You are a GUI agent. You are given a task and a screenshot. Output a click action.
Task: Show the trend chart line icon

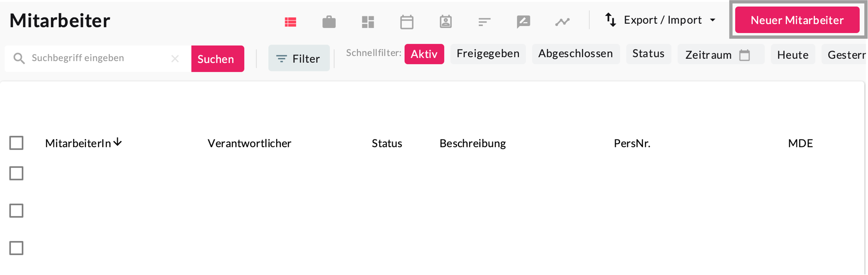click(562, 22)
